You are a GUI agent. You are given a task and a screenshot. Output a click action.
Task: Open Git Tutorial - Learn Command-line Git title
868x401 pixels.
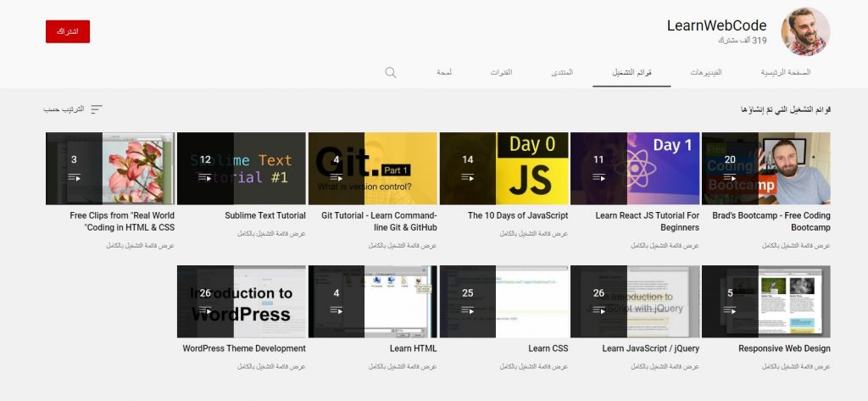point(379,221)
